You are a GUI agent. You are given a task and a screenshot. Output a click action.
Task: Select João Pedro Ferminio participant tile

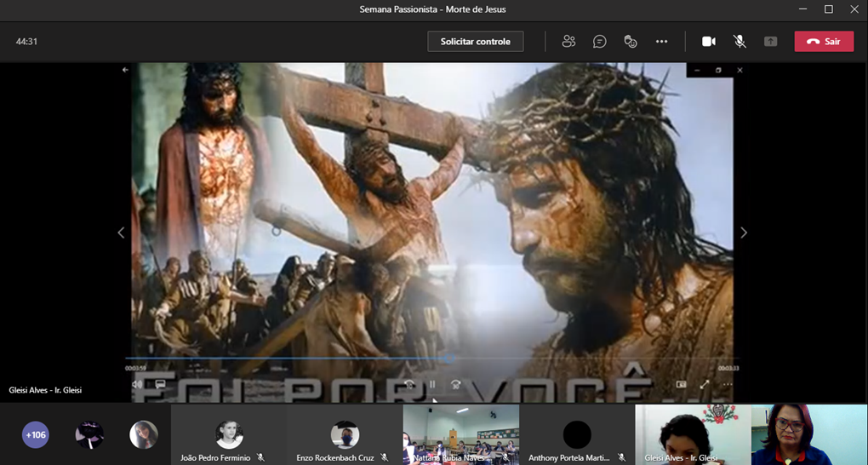(229, 434)
